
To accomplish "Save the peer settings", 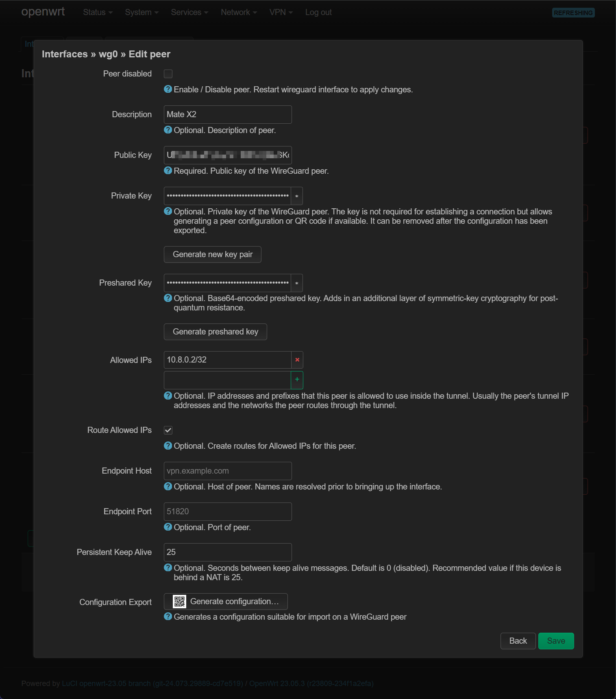I will pyautogui.click(x=556, y=641).
